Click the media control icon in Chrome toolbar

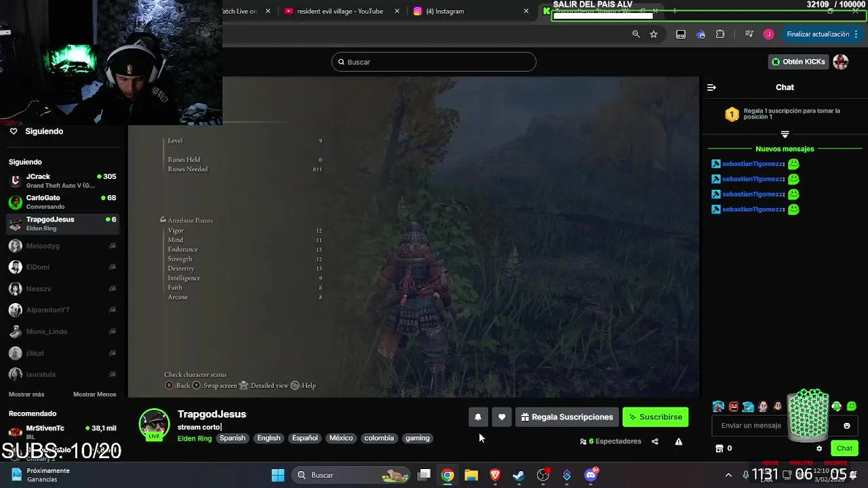coord(749,34)
